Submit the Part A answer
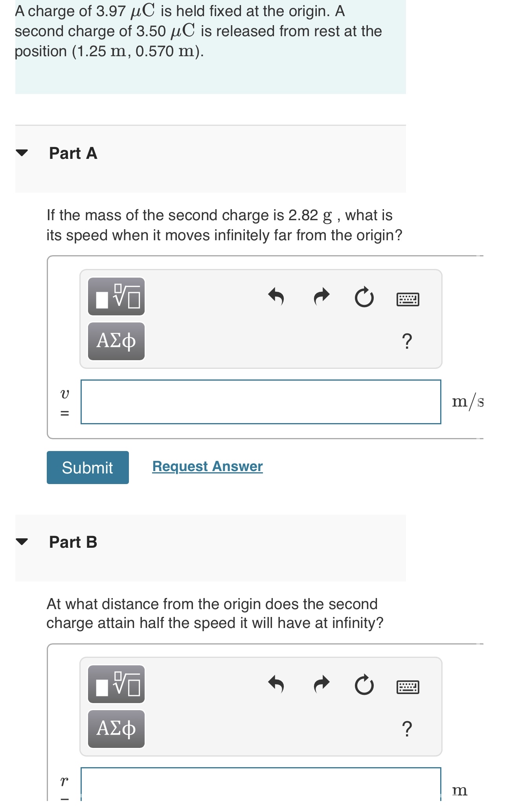This screenshot has width=507, height=812. [x=87, y=468]
